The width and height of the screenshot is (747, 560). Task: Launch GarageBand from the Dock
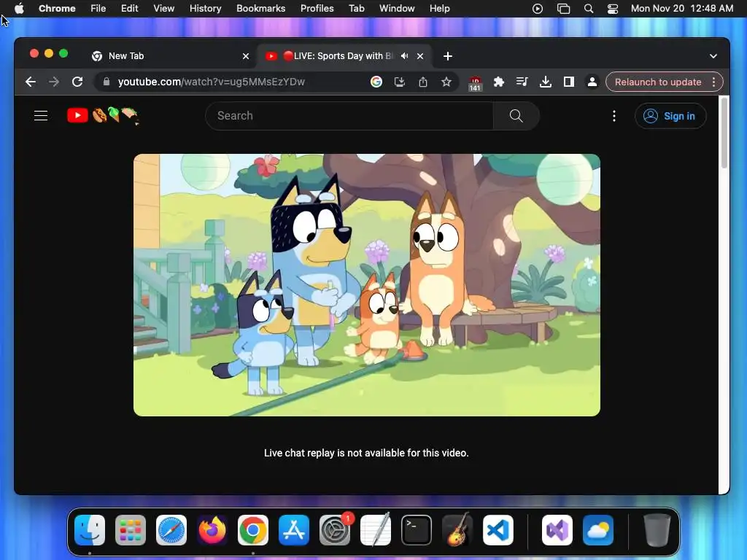[x=457, y=530]
